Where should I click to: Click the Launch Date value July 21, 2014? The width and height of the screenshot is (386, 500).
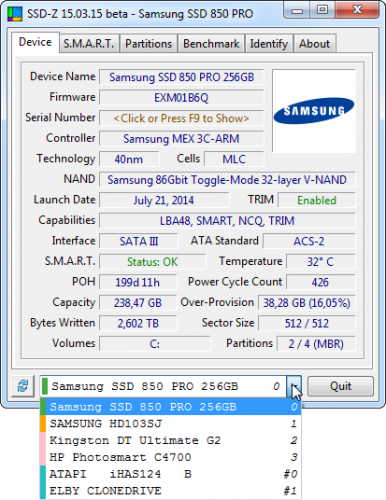[x=164, y=200]
